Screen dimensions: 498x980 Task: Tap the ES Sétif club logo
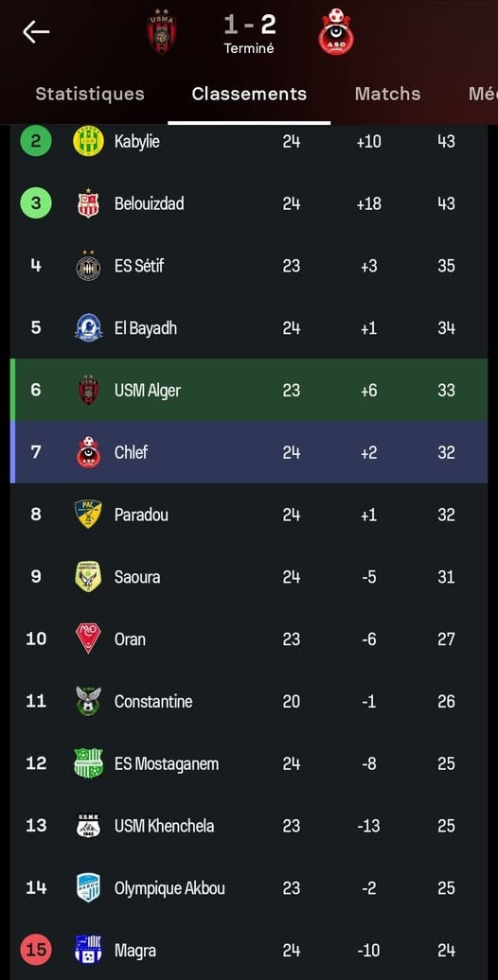[x=88, y=266]
